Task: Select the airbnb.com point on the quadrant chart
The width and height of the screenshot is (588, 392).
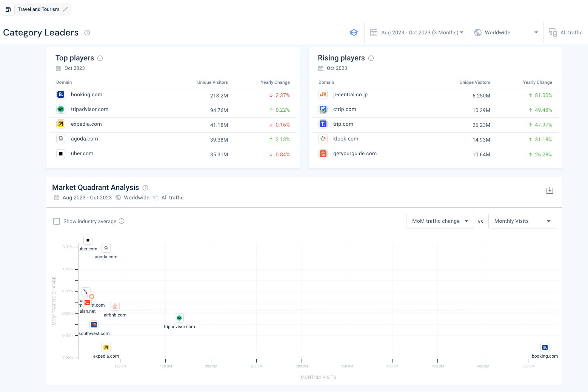Action: [115, 306]
